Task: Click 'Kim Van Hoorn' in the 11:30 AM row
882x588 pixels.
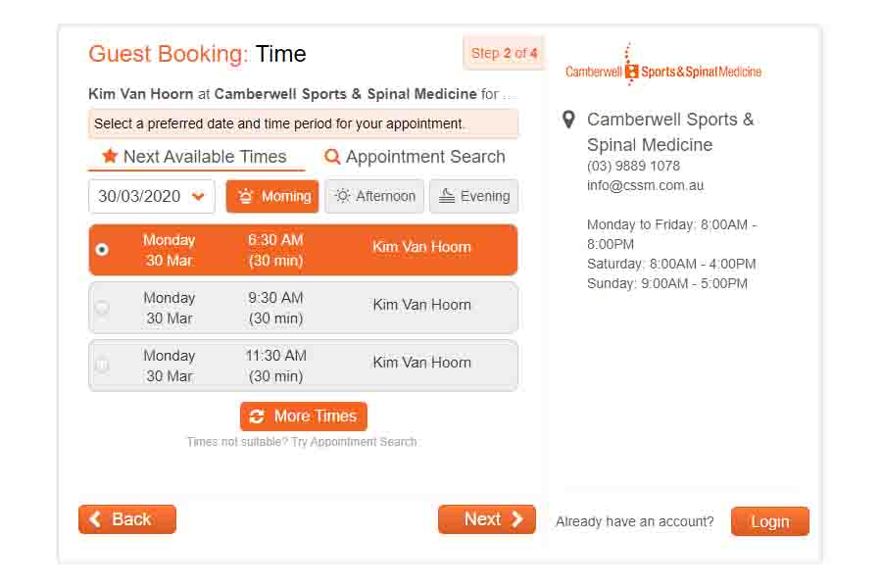Action: point(421,363)
